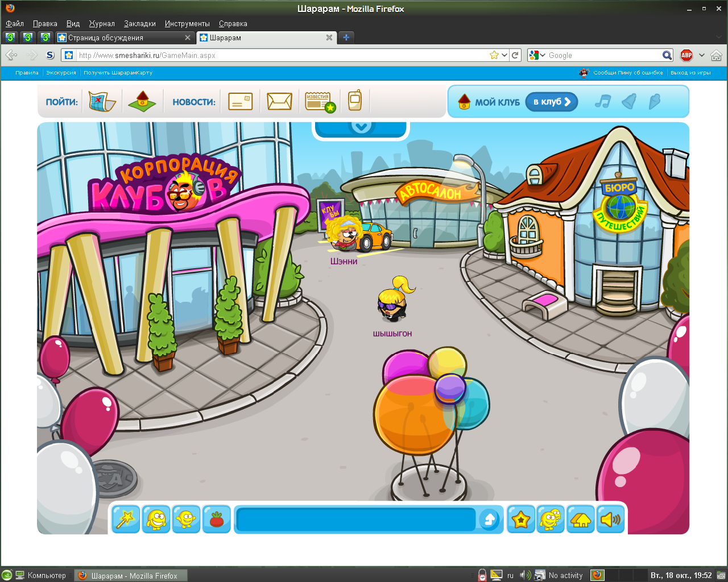The image size is (728, 582).
Task: Reload the page
Action: (515, 55)
